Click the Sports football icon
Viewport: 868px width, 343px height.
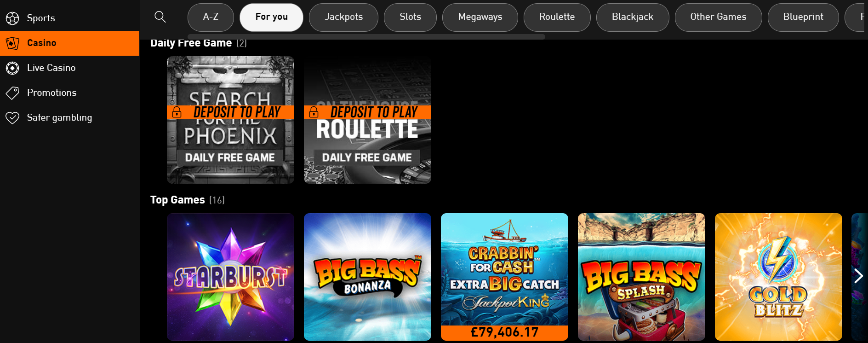click(x=12, y=18)
